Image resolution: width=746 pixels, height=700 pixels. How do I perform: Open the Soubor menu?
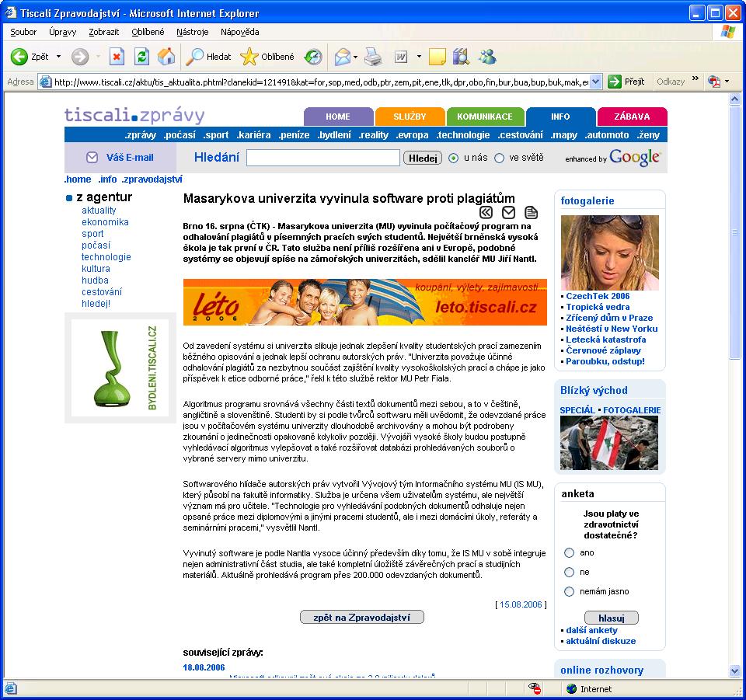[x=23, y=32]
